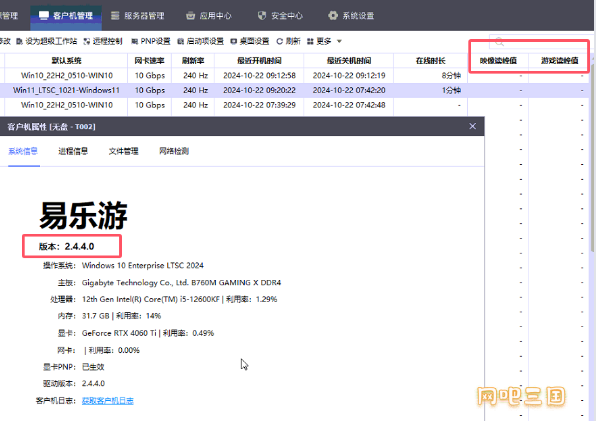Click the 游戏读峰值 column header

560,60
